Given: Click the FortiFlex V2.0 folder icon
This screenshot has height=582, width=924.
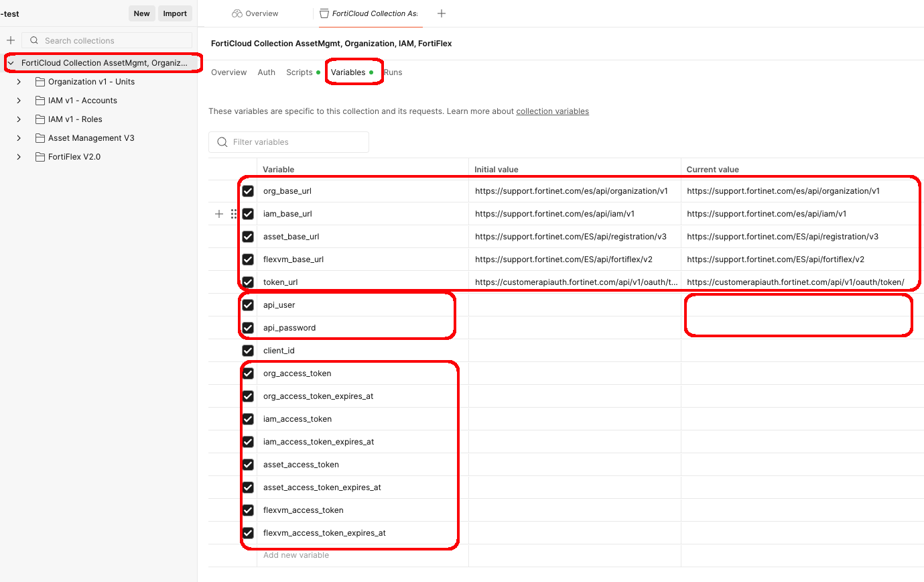Looking at the screenshot, I should click(40, 157).
